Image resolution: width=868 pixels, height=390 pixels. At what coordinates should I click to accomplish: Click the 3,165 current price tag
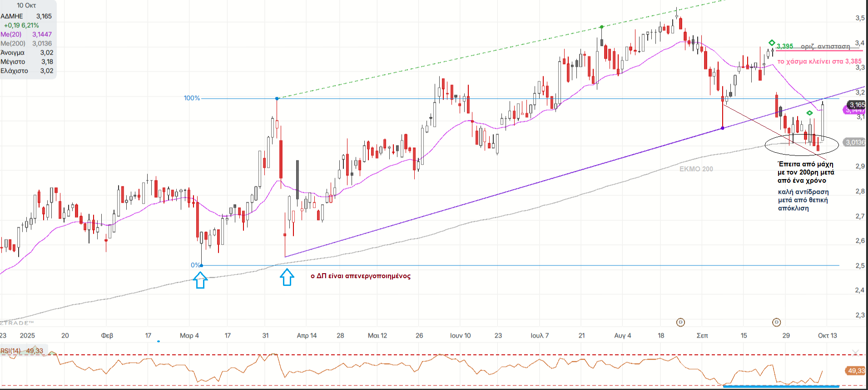click(857, 105)
